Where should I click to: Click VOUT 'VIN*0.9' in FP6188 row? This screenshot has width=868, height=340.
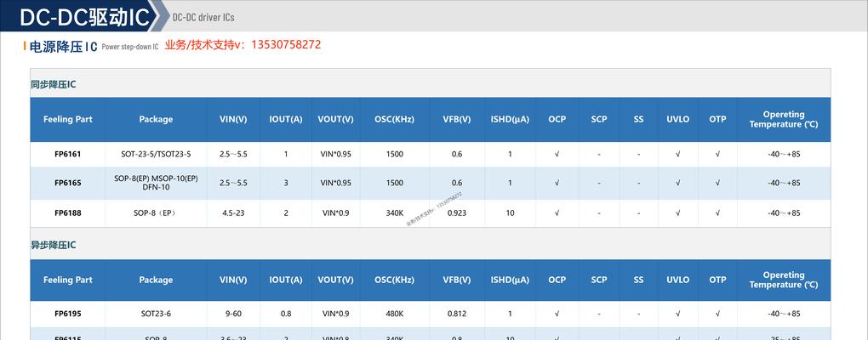click(335, 212)
